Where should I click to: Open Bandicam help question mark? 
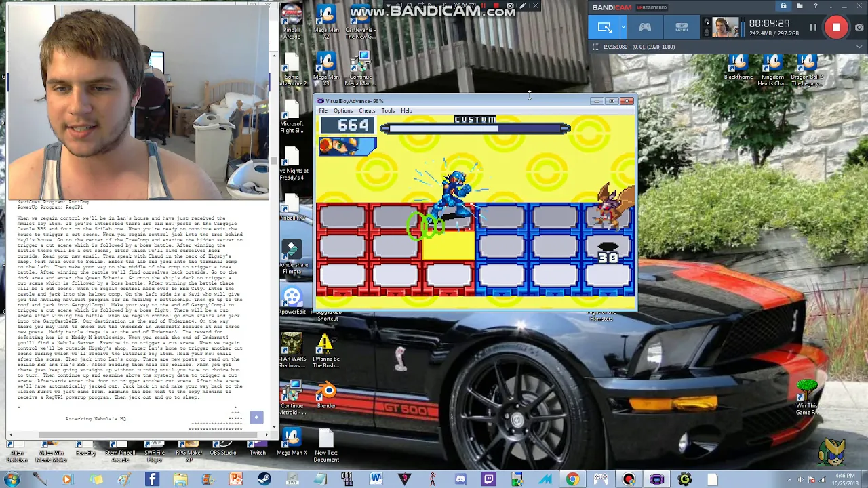(816, 7)
